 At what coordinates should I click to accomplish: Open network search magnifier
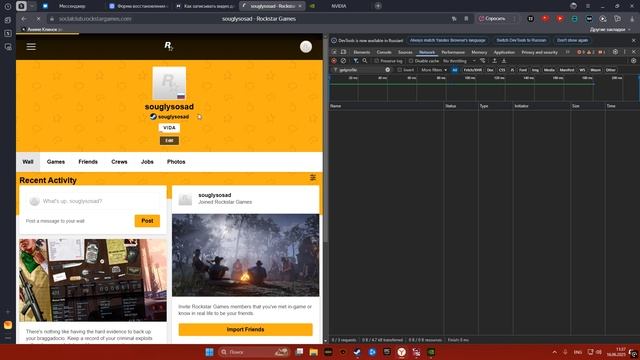click(x=365, y=61)
